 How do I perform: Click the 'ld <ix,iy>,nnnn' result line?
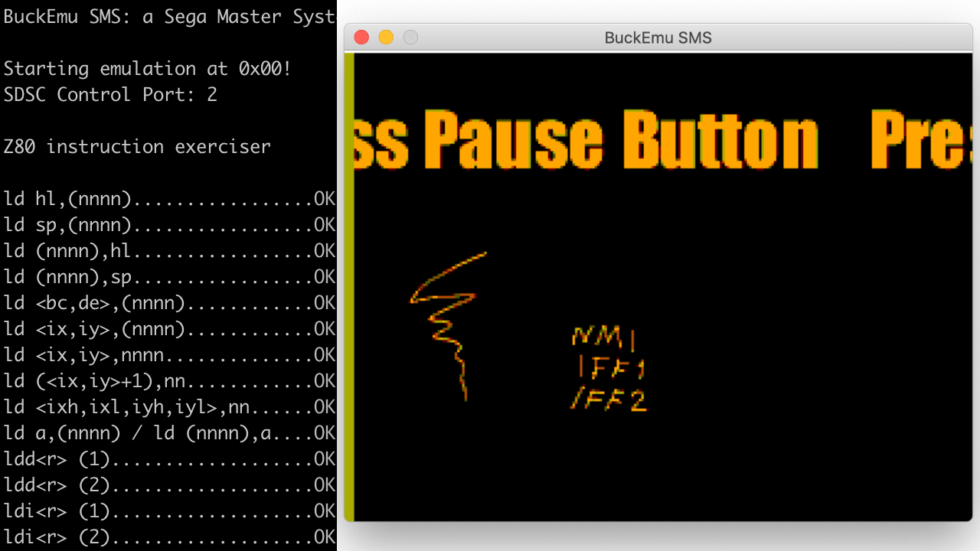168,355
